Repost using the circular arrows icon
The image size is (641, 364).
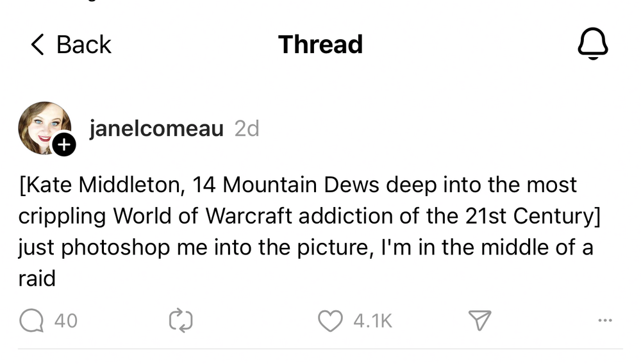pos(181,320)
